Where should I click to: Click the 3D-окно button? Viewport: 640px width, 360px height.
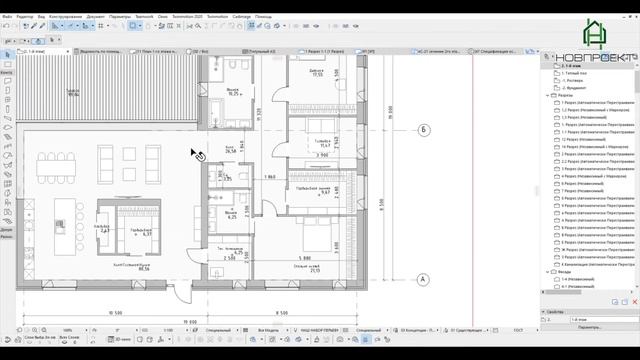pyautogui.click(x=120, y=339)
